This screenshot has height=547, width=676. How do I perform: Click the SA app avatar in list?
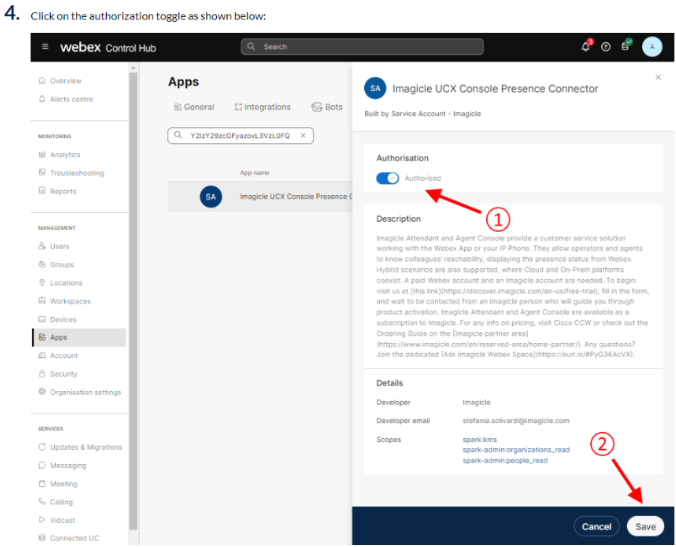pos(210,197)
